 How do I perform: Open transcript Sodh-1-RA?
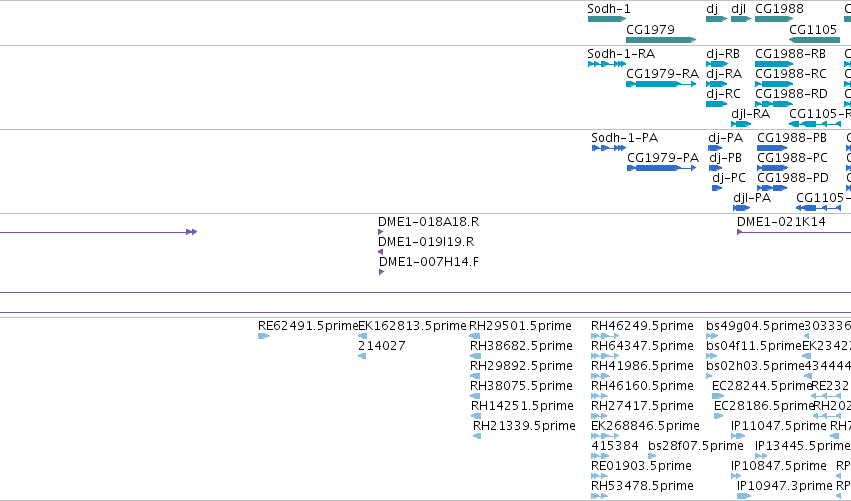pyautogui.click(x=607, y=64)
